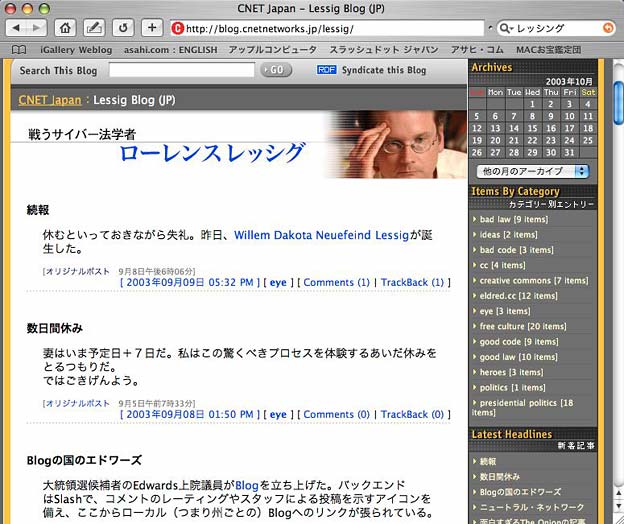Open ideas [2 items] category
Viewport: 624px width, 524px height.
pyautogui.click(x=509, y=235)
